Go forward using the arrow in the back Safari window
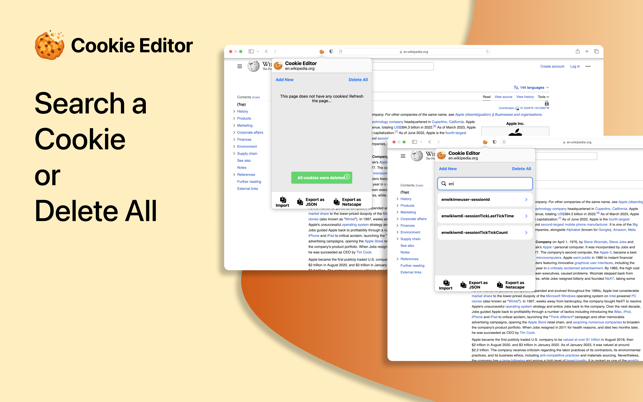The width and height of the screenshot is (643, 402). tap(275, 51)
